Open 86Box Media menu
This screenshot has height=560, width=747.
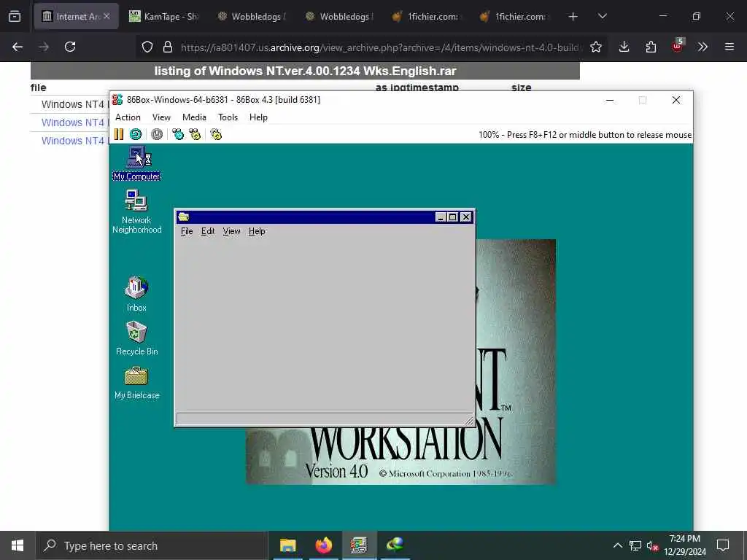pos(194,117)
